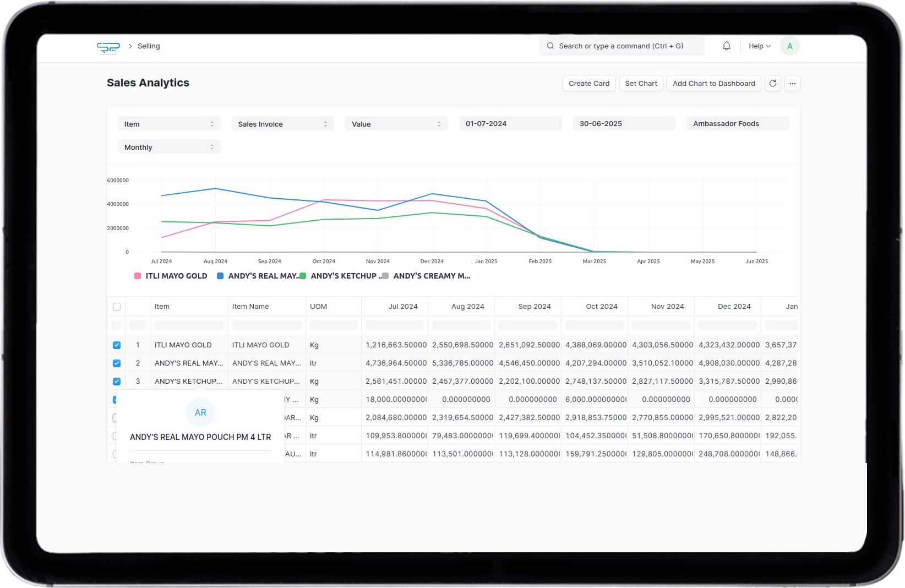Filter the Item Name column filter box

[x=267, y=325]
